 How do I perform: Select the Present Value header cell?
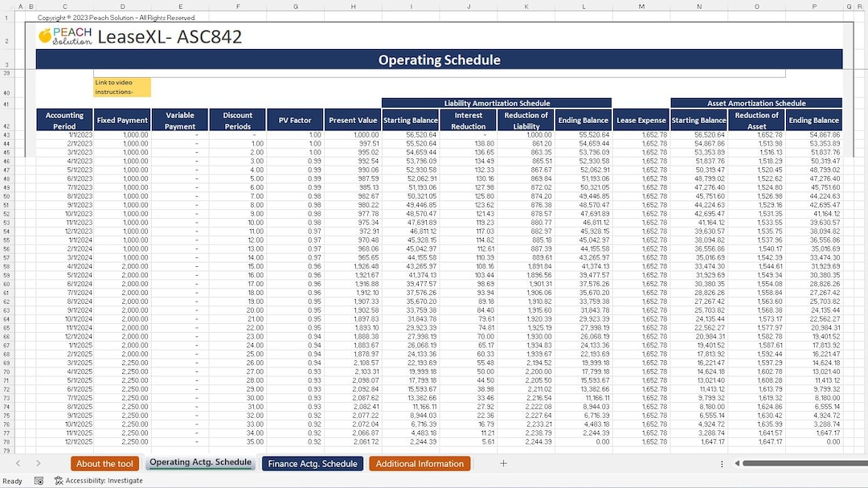tap(353, 121)
